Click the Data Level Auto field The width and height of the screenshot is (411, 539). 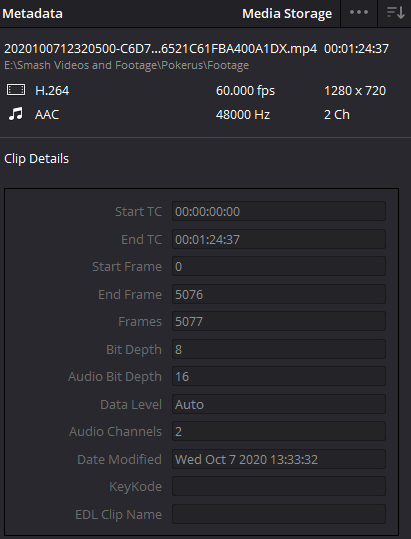pos(279,404)
